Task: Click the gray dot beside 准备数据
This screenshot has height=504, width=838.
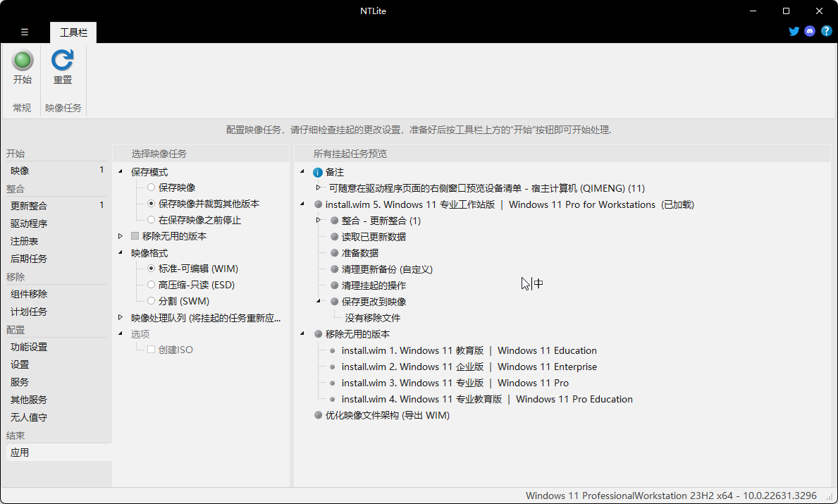Action: (x=335, y=253)
